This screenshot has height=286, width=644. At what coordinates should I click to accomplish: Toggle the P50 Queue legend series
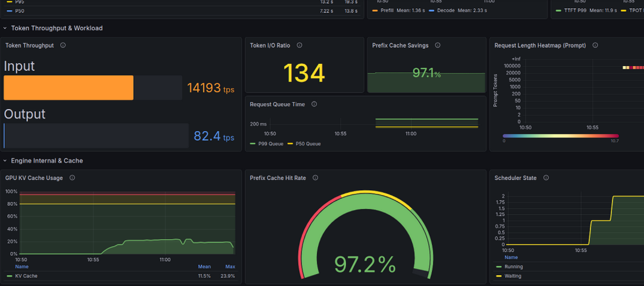pyautogui.click(x=304, y=144)
